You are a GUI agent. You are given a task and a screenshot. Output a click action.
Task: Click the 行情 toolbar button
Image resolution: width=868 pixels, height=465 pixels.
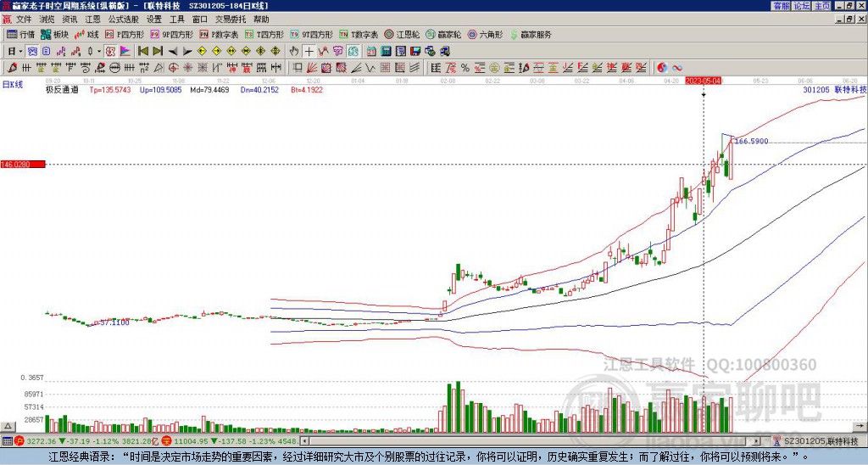click(x=20, y=34)
